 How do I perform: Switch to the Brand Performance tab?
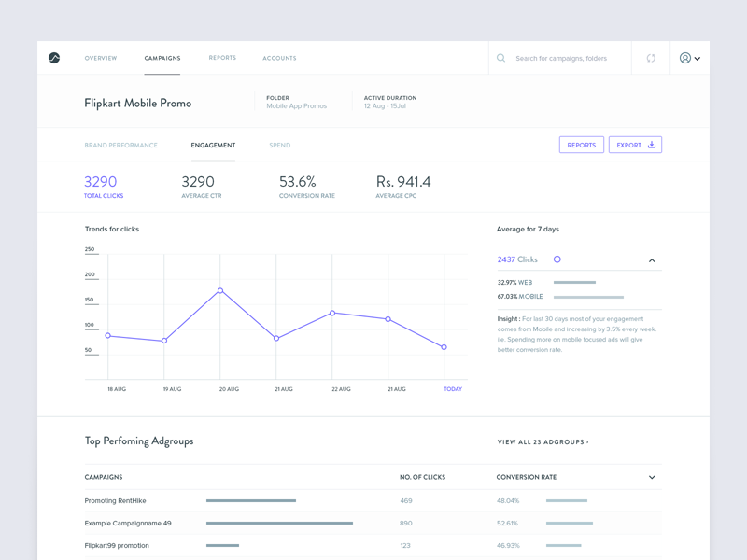pyautogui.click(x=121, y=146)
